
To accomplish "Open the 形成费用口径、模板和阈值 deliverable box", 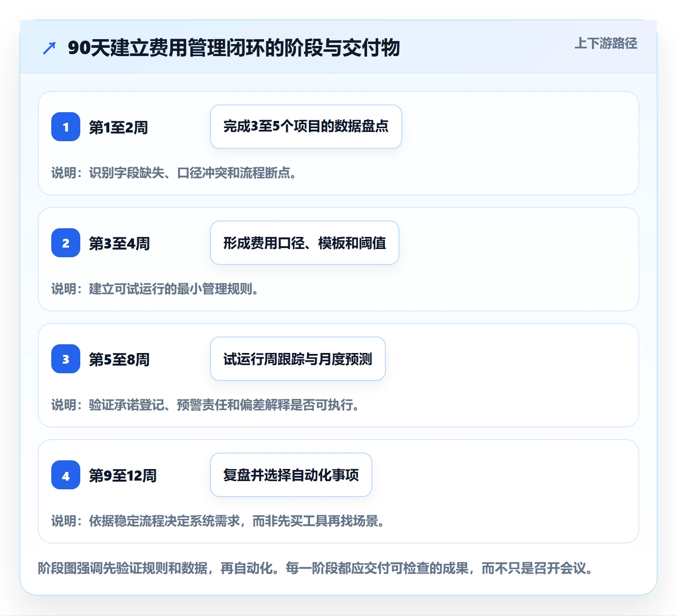I will click(305, 243).
